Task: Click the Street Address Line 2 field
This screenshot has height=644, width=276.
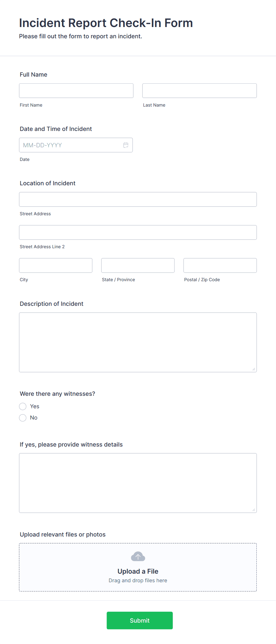Action: 138,232
